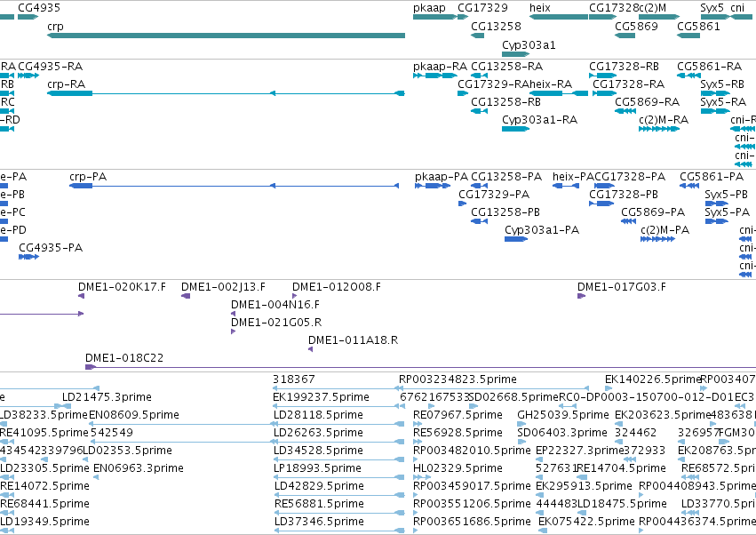Click the heix-PA feature
Image resolution: width=756 pixels, height=535 pixels.
[566, 186]
